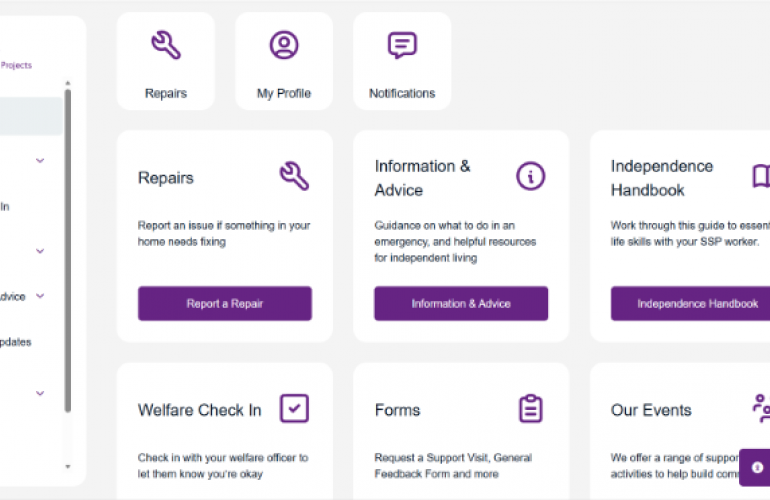Image resolution: width=770 pixels, height=500 pixels.
Task: Expand the topmost sidebar chevron
Action: [40, 160]
